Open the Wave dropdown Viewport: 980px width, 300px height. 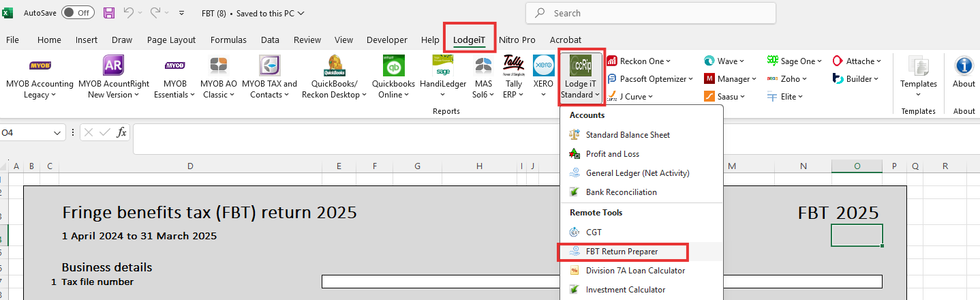coord(725,61)
